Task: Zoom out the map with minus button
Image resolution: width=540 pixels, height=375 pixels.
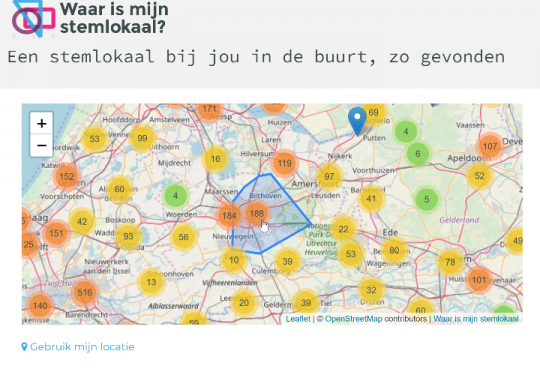Action: click(x=41, y=145)
